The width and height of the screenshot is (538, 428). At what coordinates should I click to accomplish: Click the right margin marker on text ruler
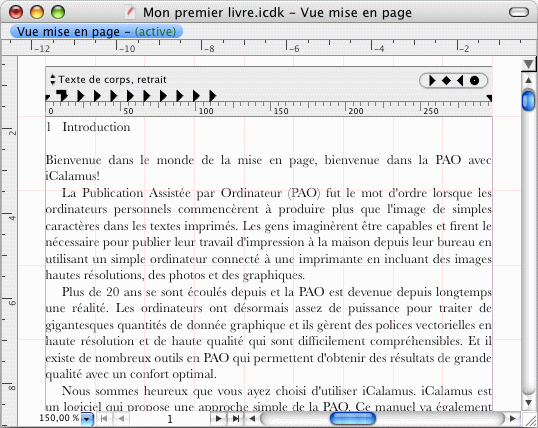click(489, 98)
